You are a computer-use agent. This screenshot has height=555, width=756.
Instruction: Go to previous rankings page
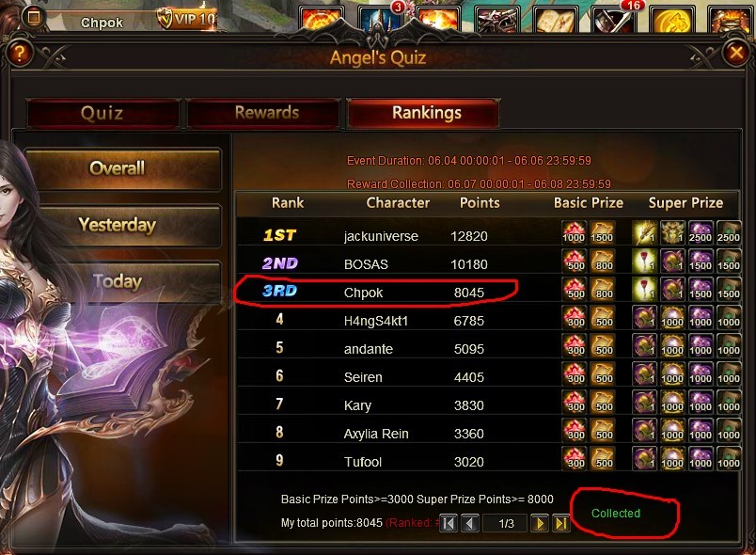(x=469, y=523)
